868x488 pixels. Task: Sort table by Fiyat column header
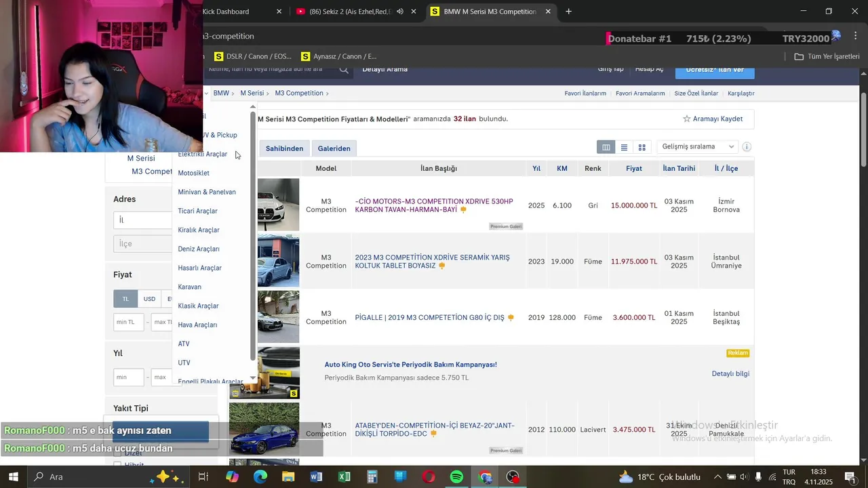tap(634, 169)
